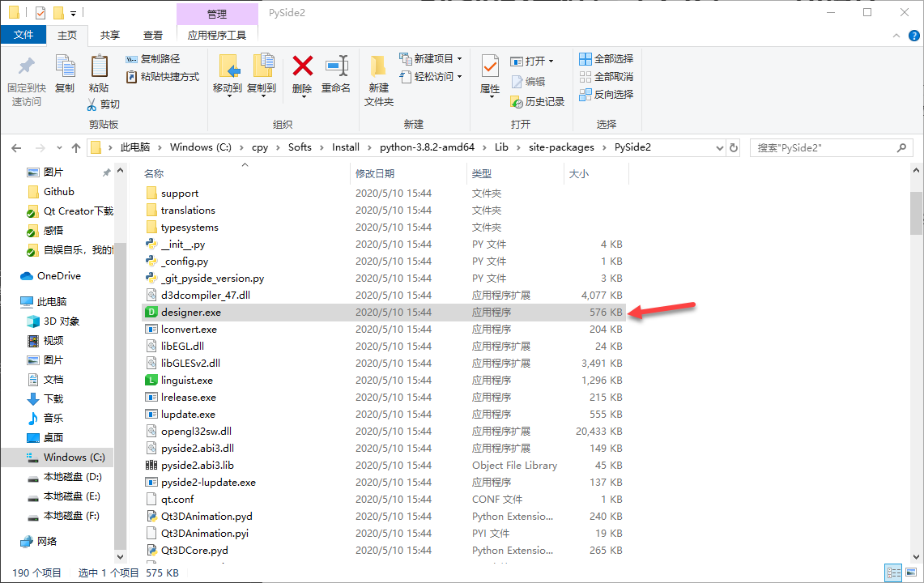
Task: Click the Copy path (复制路径) button
Action: tap(152, 59)
